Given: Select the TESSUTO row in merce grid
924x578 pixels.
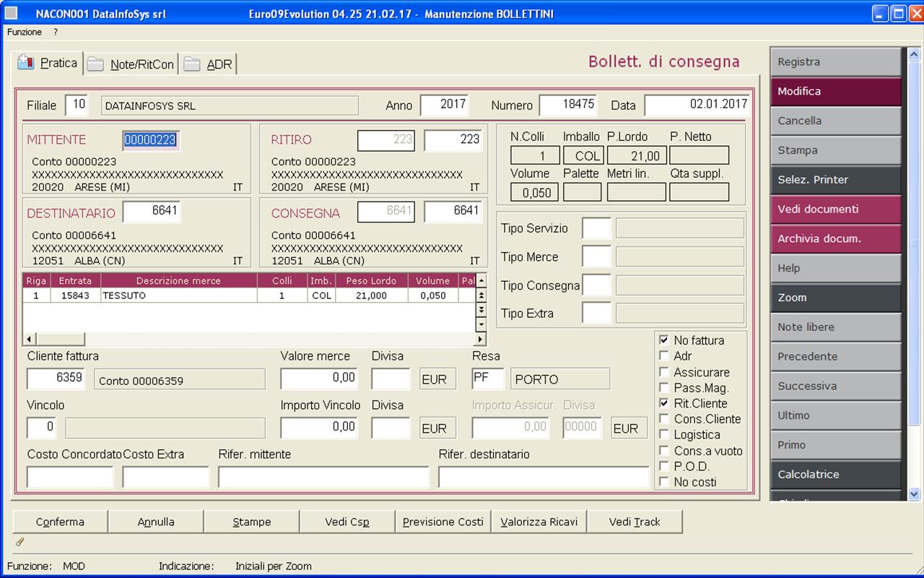Looking at the screenshot, I should pyautogui.click(x=250, y=296).
